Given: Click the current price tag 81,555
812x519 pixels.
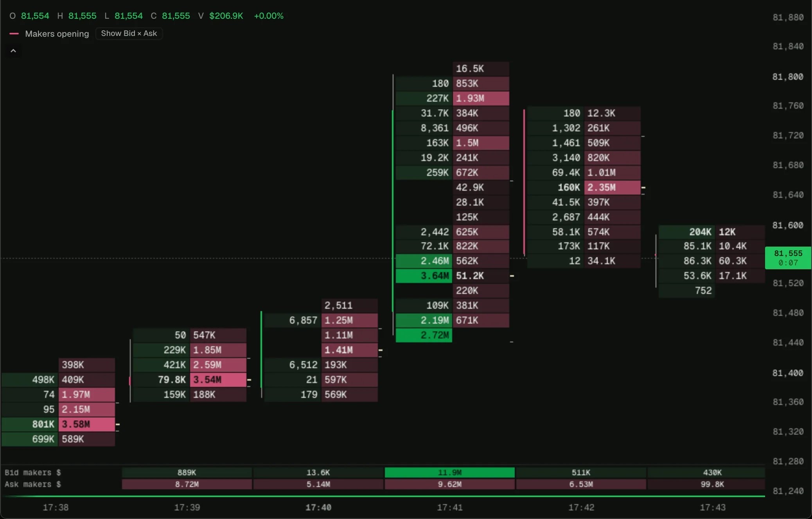Looking at the screenshot, I should click(x=788, y=258).
